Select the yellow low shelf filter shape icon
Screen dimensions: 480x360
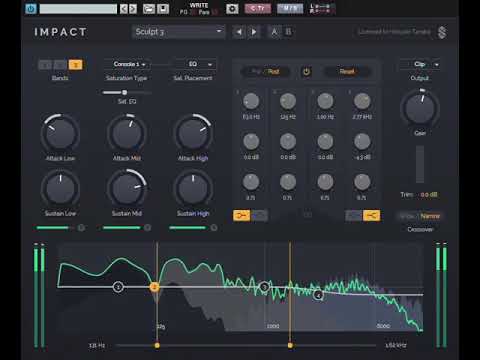click(242, 216)
